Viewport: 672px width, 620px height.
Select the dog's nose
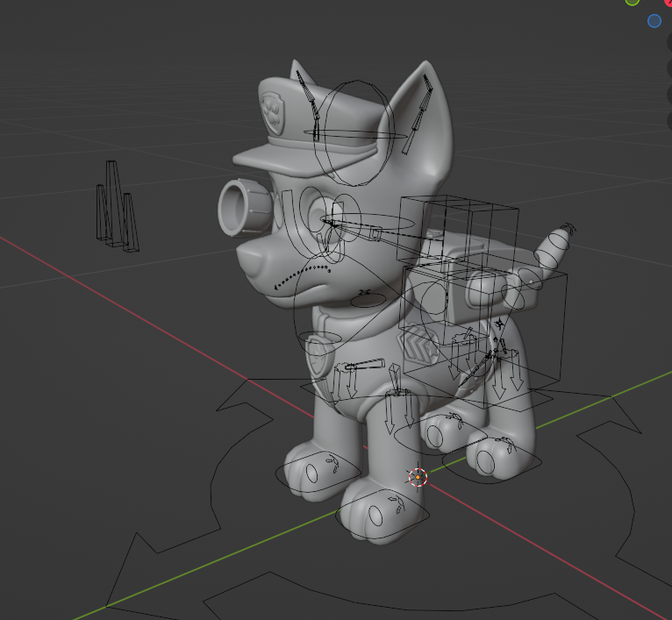(x=254, y=261)
